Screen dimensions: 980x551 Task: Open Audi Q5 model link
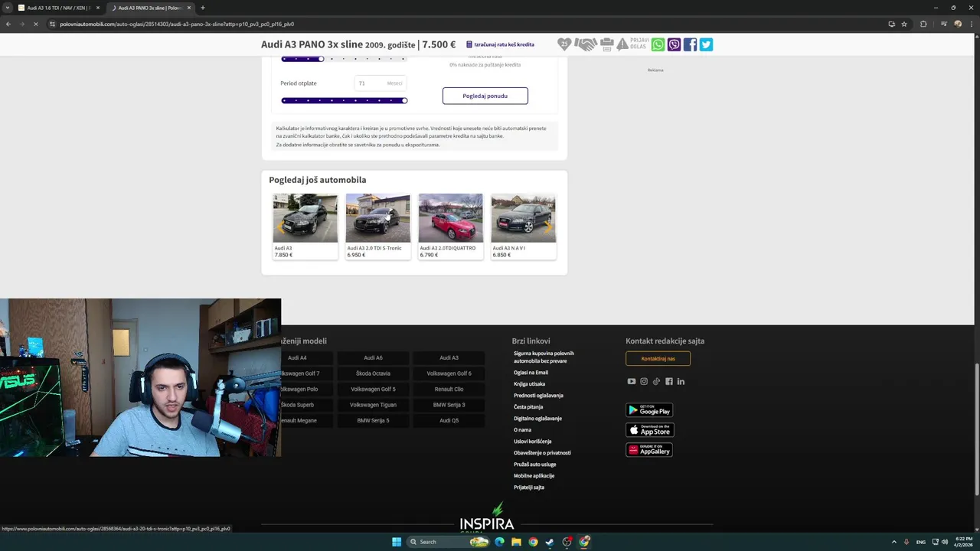(x=449, y=420)
